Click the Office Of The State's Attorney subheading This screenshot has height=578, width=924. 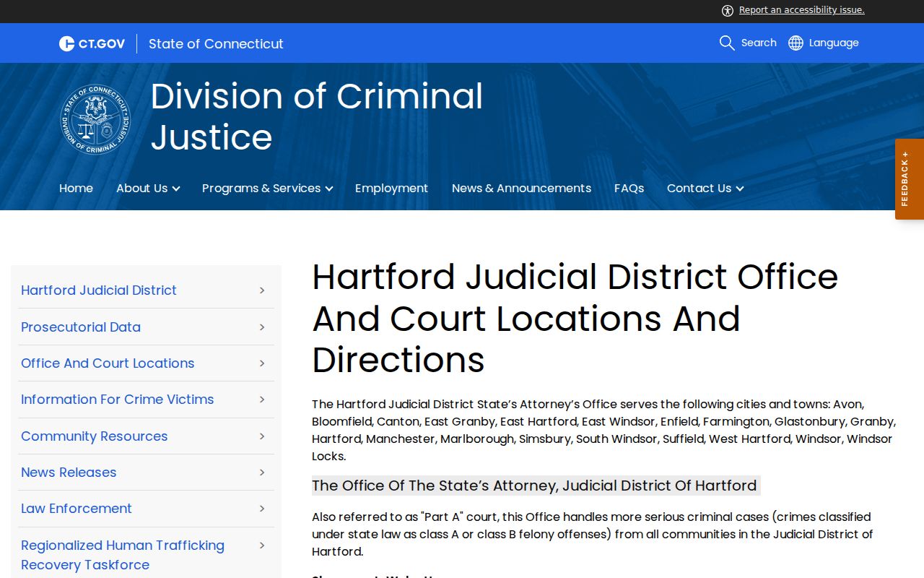point(534,486)
